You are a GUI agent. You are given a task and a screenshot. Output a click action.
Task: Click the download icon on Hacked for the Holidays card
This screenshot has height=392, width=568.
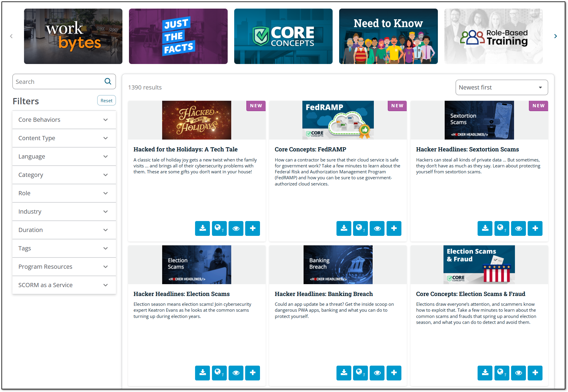pos(202,228)
